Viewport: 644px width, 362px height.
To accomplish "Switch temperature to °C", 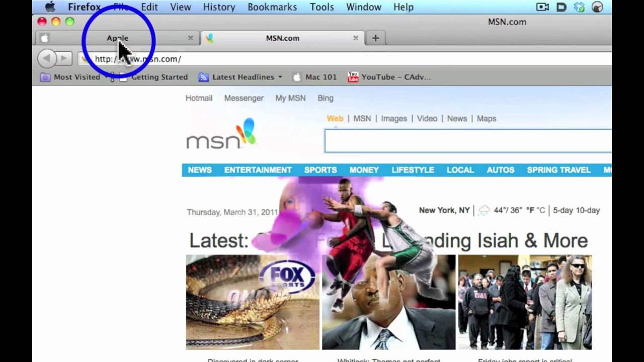I will 541,210.
